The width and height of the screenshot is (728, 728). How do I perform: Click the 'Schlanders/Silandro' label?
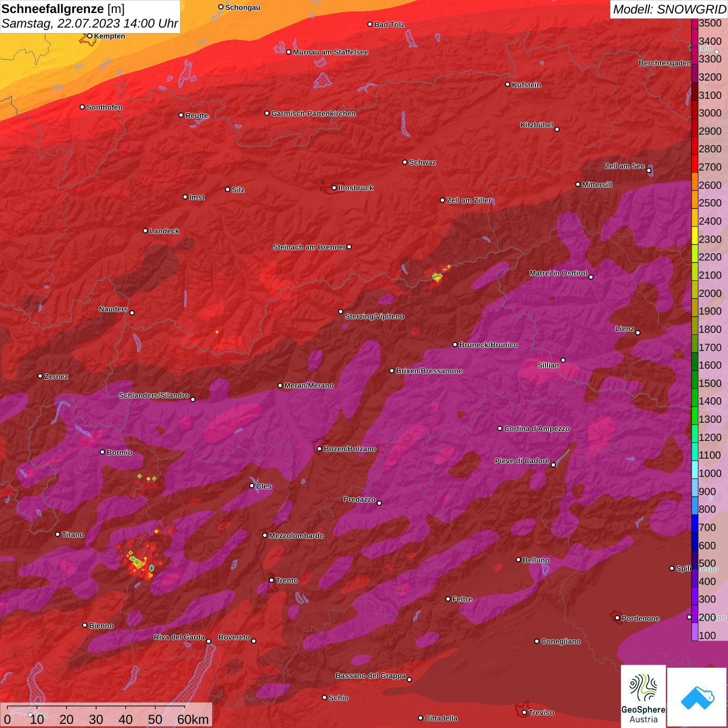click(x=154, y=395)
